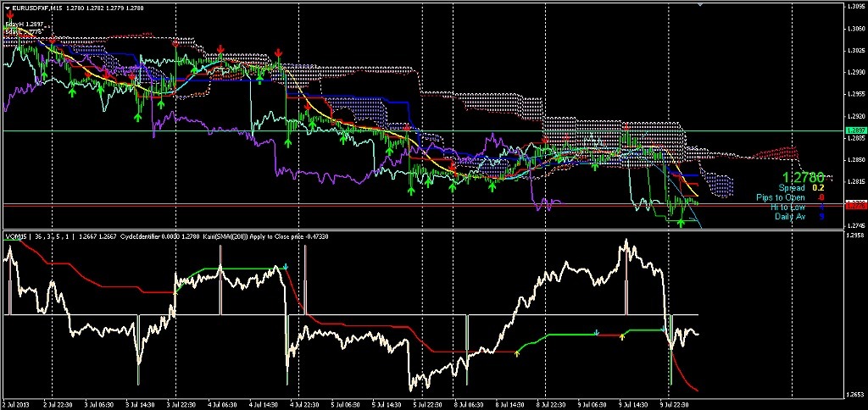
Task: Select the Spread label
Action: tap(792, 188)
